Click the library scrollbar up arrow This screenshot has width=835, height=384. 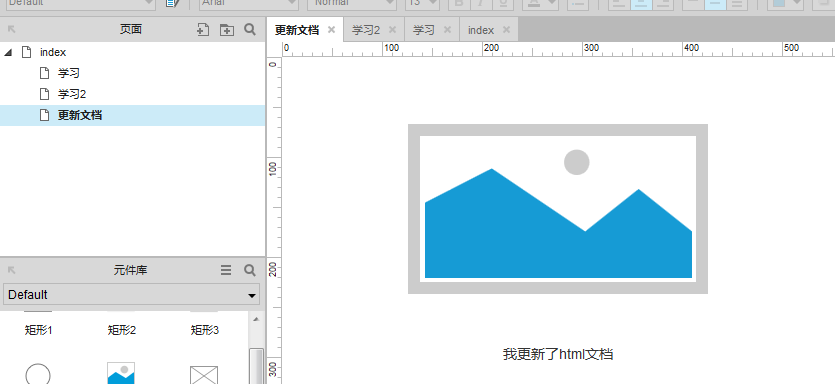coord(256,320)
